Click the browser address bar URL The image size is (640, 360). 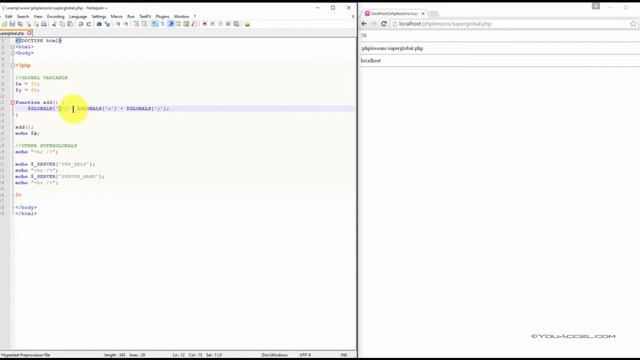coord(445,24)
